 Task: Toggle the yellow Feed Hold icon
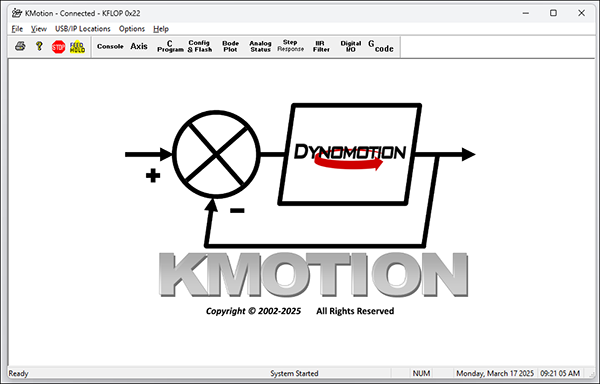click(77, 47)
